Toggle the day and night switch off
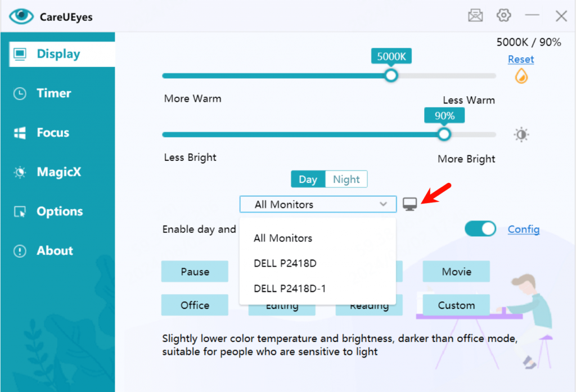 pyautogui.click(x=480, y=229)
